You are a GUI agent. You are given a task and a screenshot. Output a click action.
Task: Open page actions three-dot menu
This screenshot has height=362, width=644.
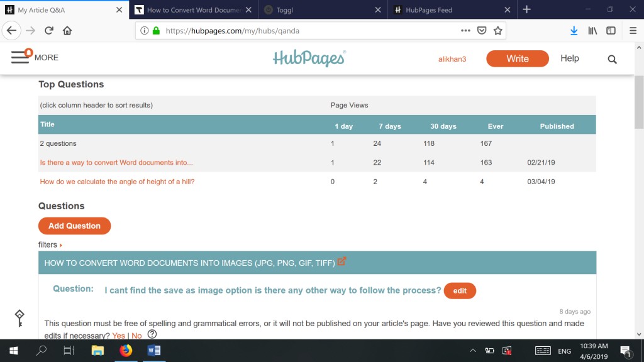coord(465,31)
